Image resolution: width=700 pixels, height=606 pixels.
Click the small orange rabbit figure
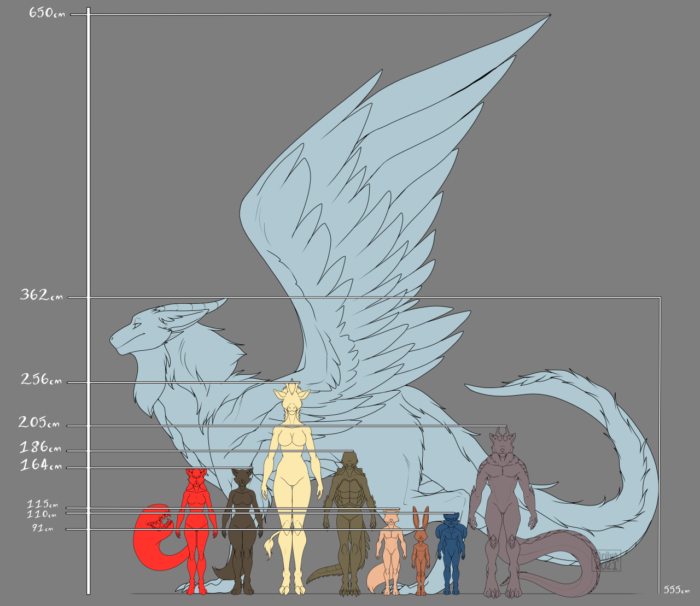coord(421,551)
